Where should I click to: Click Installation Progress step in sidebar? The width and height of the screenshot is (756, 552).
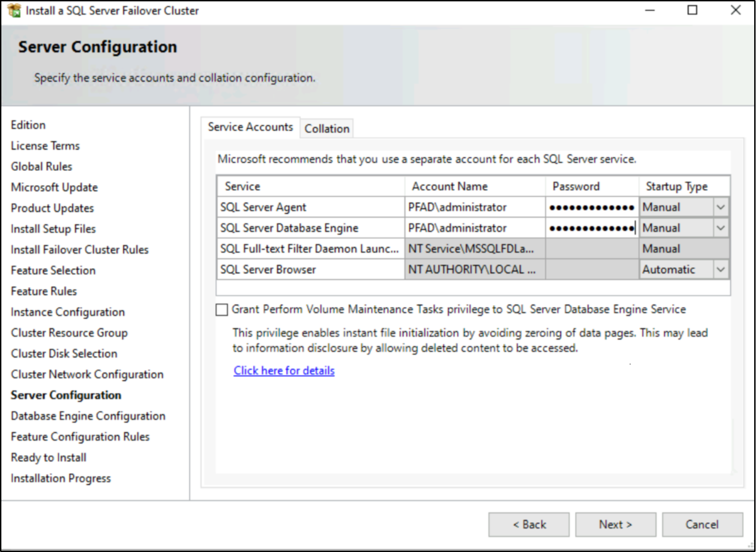coord(61,479)
